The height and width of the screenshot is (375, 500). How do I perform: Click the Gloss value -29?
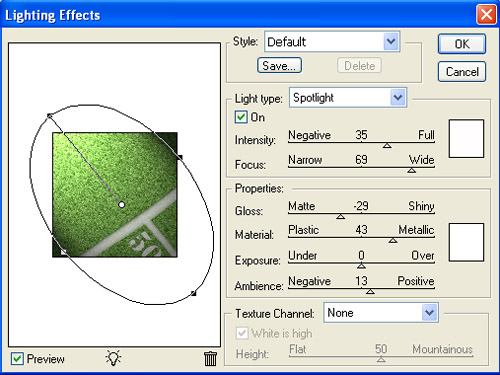[x=361, y=206]
